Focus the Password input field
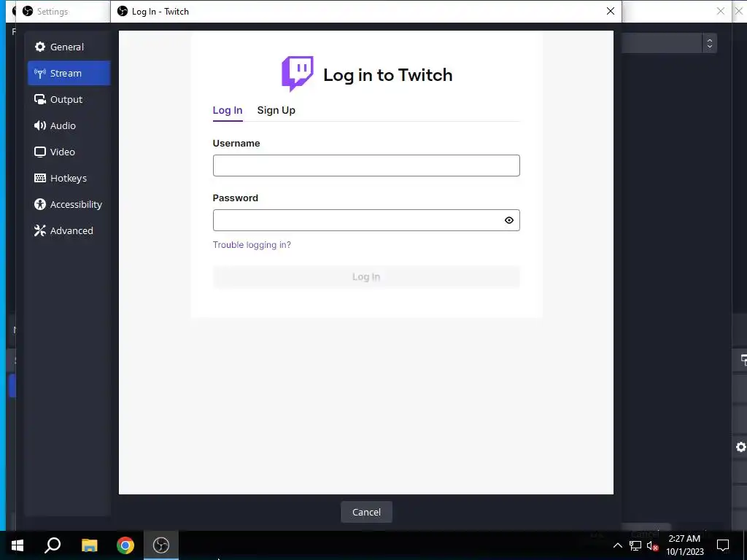Screen dimensions: 747x560 tap(366, 220)
